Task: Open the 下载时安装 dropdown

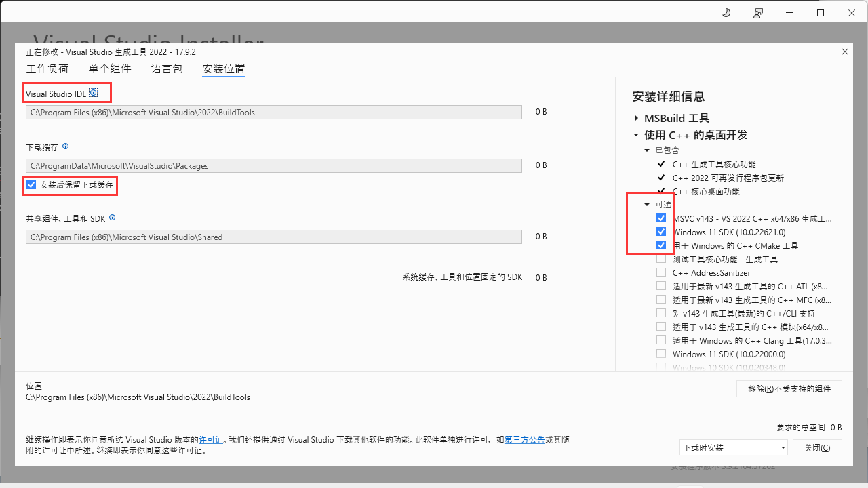Action: [x=734, y=447]
